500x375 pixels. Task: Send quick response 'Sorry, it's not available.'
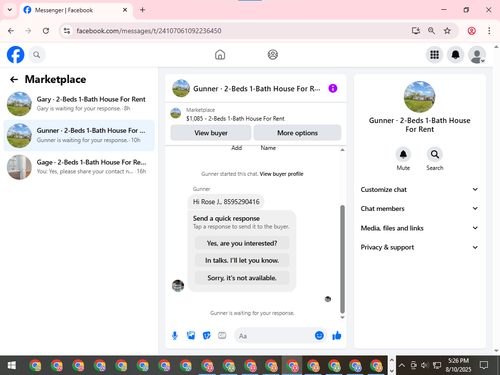pos(242,278)
